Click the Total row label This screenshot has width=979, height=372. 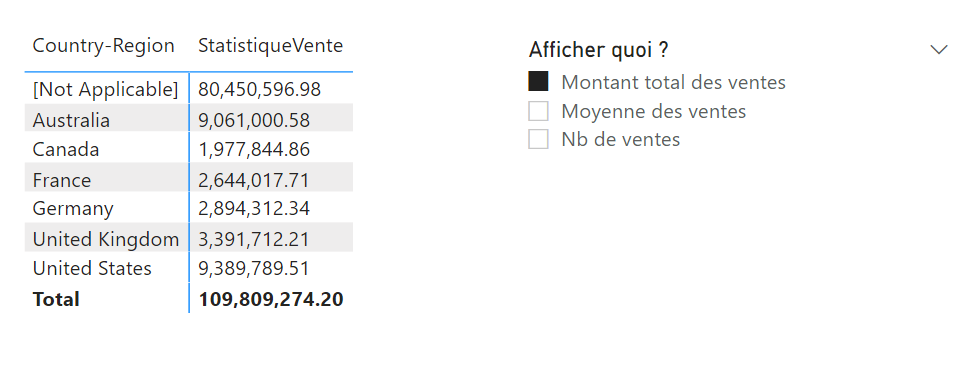pyautogui.click(x=56, y=299)
